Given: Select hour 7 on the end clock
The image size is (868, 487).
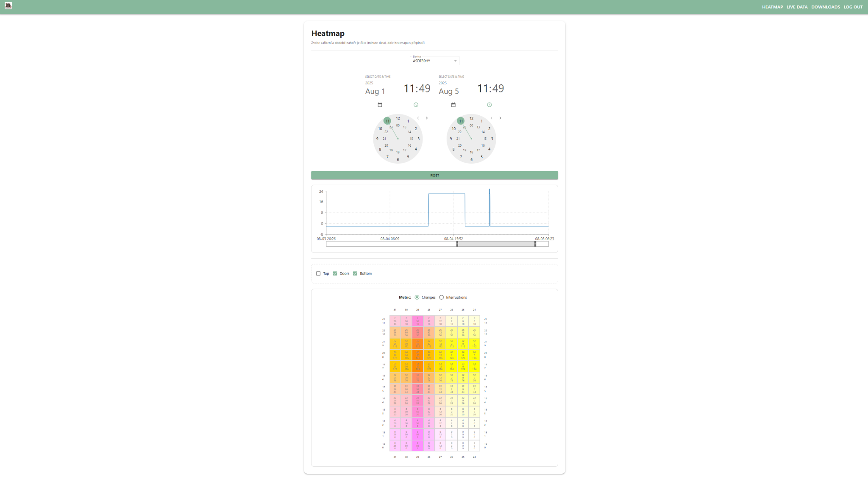Looking at the screenshot, I should point(461,157).
